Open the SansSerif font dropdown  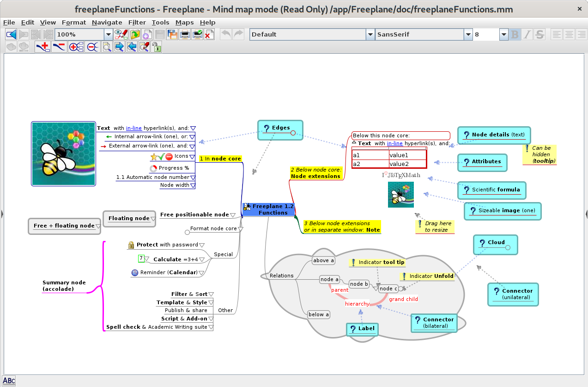coord(468,34)
